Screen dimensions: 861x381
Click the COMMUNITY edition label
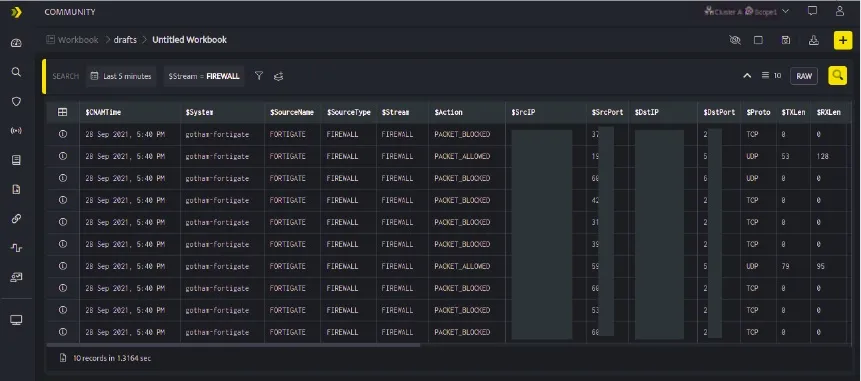(70, 12)
